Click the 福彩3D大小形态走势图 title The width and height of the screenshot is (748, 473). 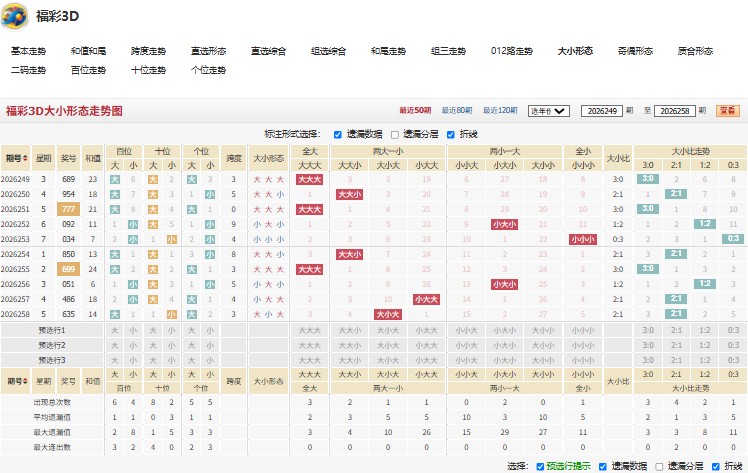pos(64,111)
